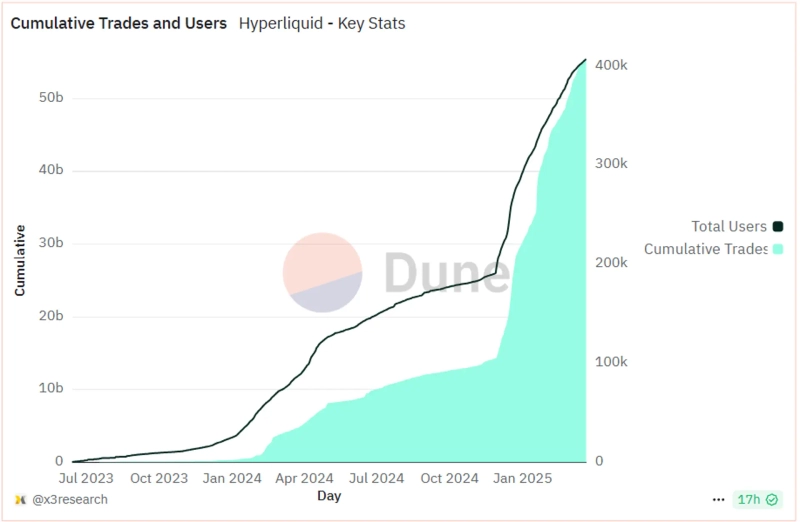This screenshot has height=522, width=800.
Task: Click the Cumulative y-axis title
Action: [20, 260]
